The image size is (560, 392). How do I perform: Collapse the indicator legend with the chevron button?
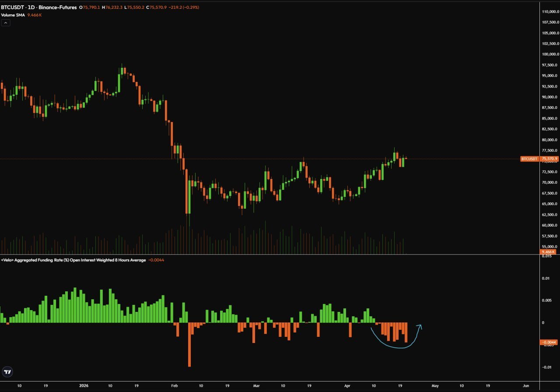point(6,23)
